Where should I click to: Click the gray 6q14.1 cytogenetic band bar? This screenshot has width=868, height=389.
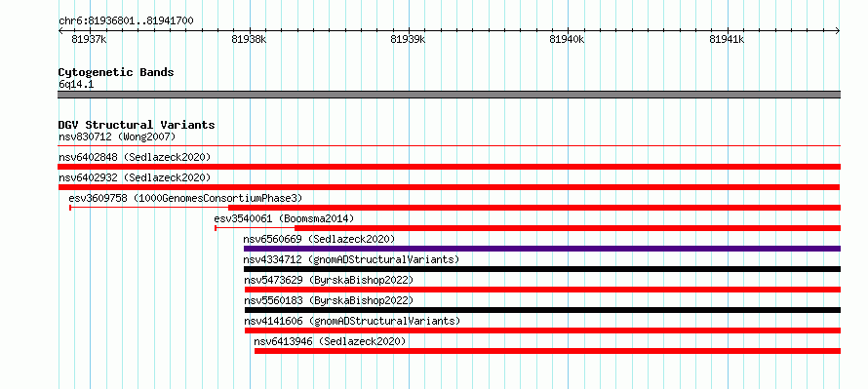[450, 94]
